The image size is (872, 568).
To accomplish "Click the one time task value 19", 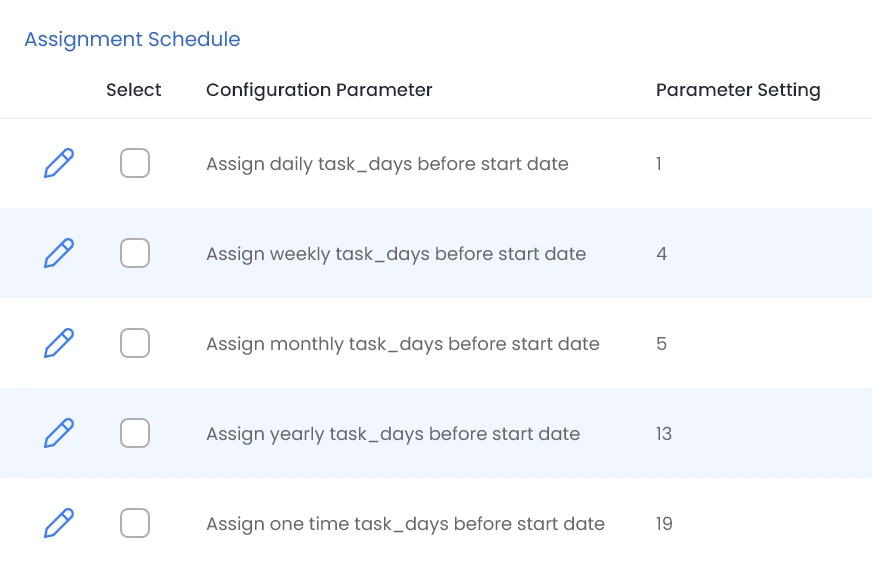I will point(664,524).
